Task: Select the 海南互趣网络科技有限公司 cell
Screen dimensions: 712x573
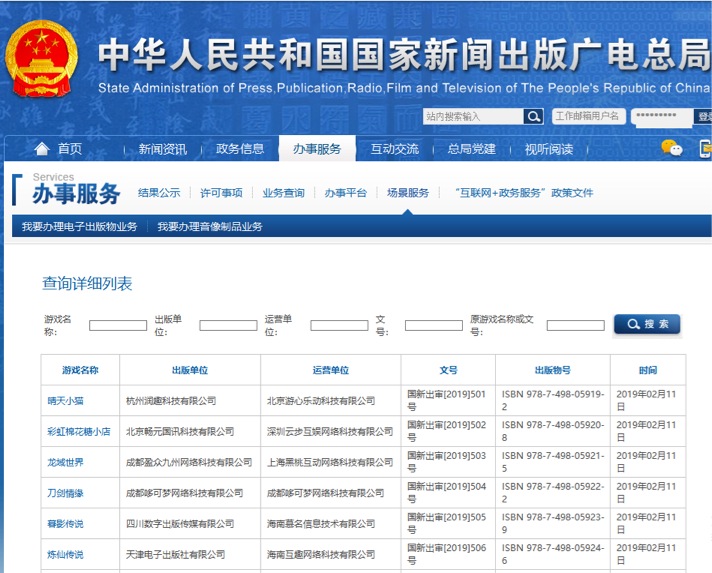Action: [331, 554]
